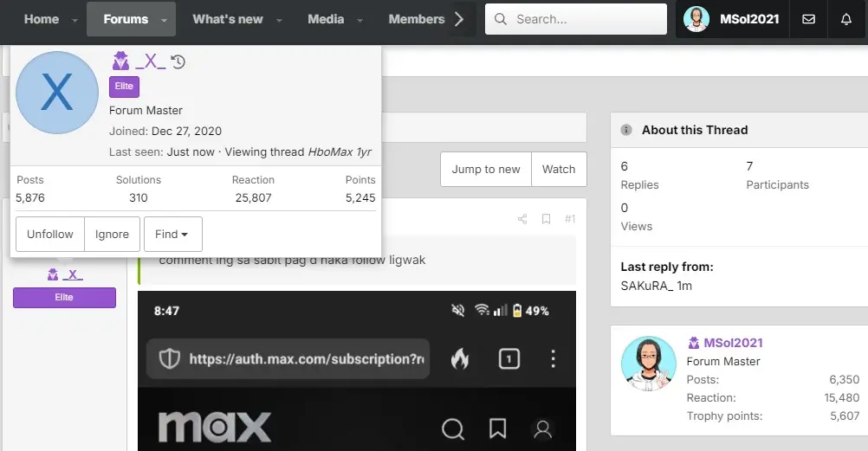Click the share icon on post #1
This screenshot has height=451, width=868.
522,219
